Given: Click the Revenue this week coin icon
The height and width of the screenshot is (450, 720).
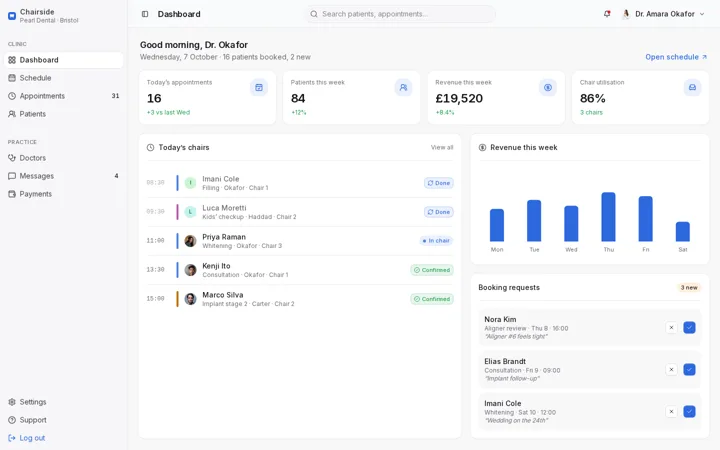Looking at the screenshot, I should [x=548, y=87].
